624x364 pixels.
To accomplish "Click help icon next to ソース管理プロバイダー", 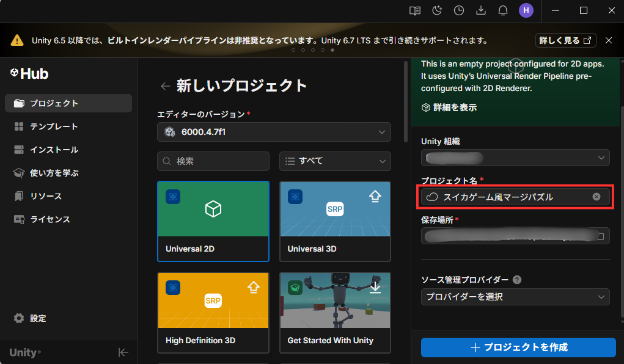I will pyautogui.click(x=517, y=280).
